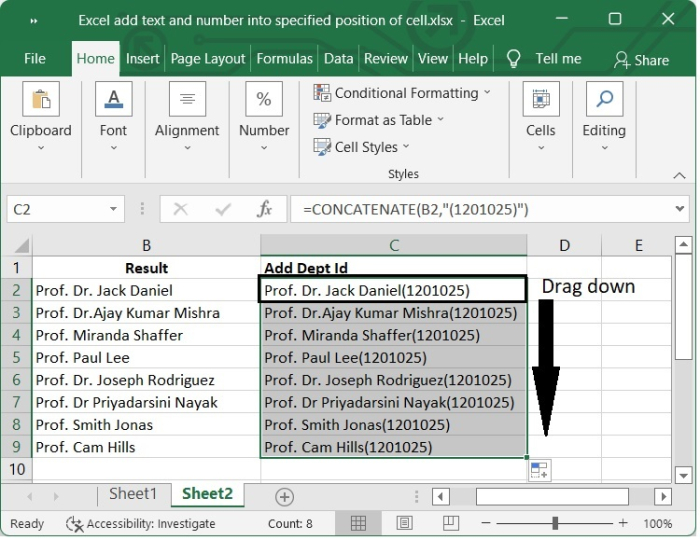Open the Auto Fill Options icon

tap(539, 470)
